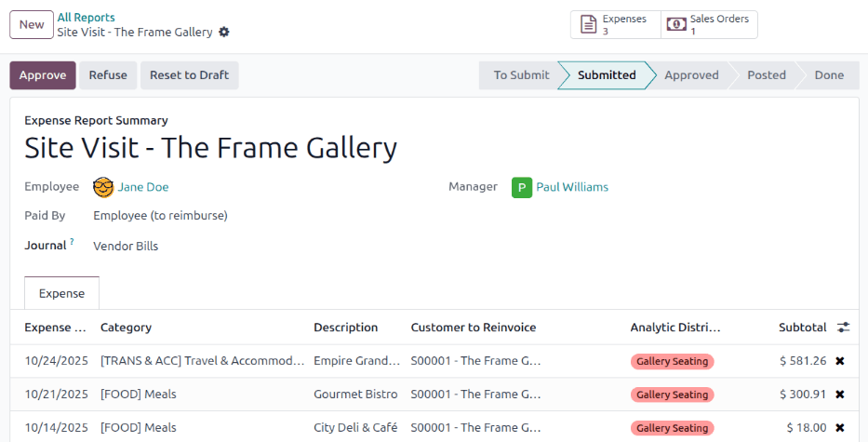This screenshot has width=868, height=442.
Task: Create a New expense report
Action: coord(32,24)
